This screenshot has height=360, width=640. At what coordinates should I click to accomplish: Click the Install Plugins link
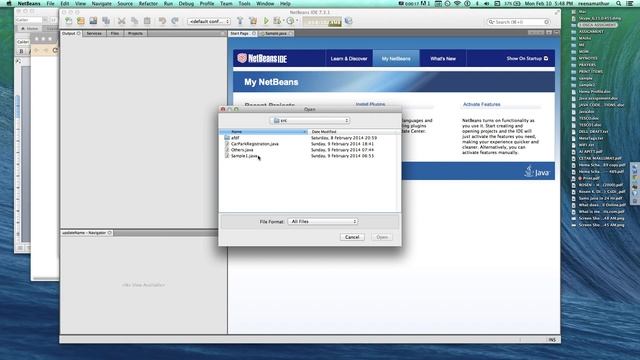[x=370, y=104]
